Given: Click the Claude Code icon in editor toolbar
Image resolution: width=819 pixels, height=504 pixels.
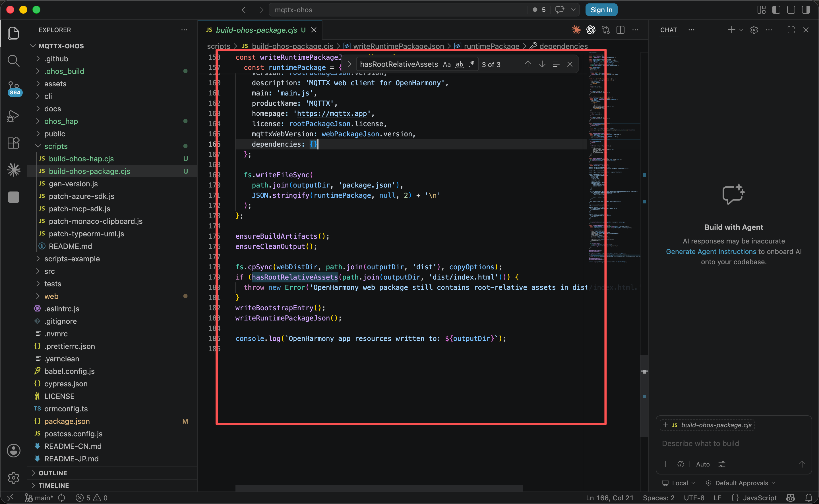Looking at the screenshot, I should [x=576, y=30].
